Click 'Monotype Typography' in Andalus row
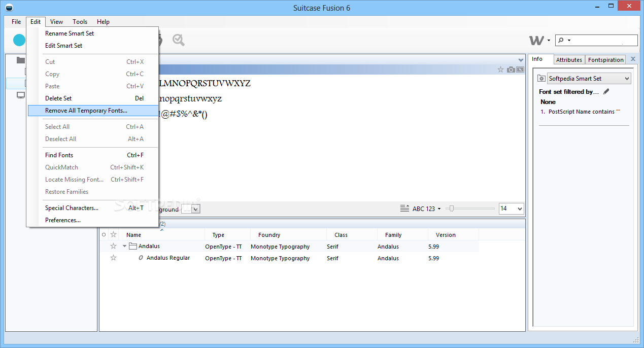This screenshot has height=348, width=644. click(x=280, y=247)
